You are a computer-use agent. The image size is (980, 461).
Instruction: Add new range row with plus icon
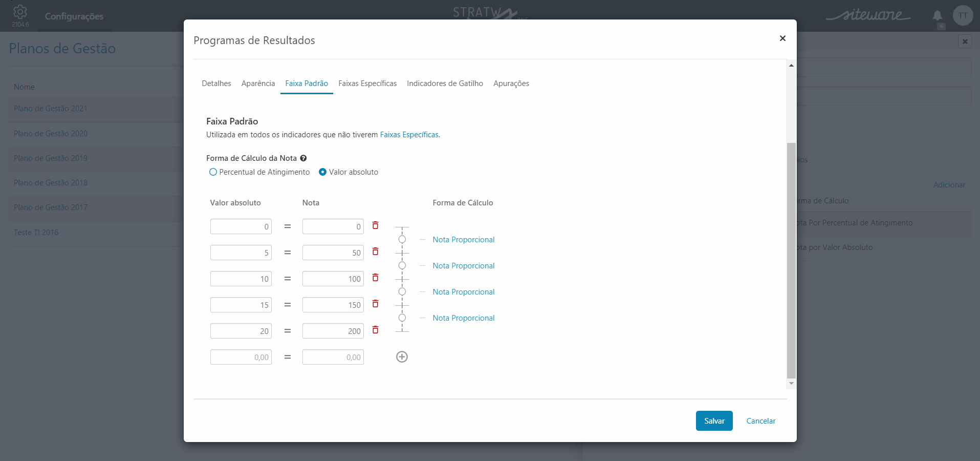[402, 357]
